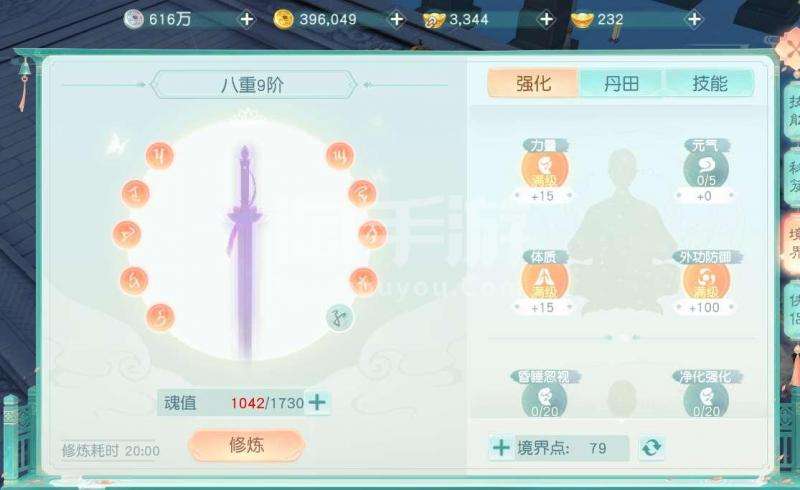Click the grey unlit rune node
The width and height of the screenshot is (800, 490).
coord(339,317)
